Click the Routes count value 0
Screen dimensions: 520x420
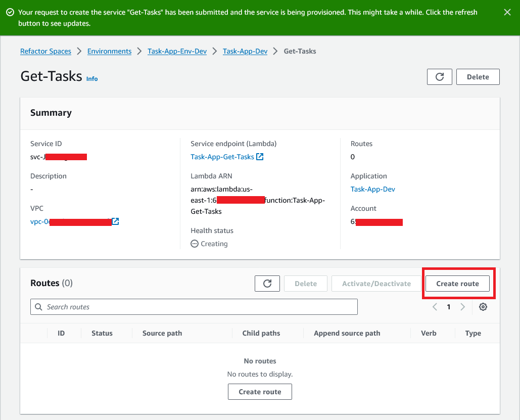click(353, 157)
